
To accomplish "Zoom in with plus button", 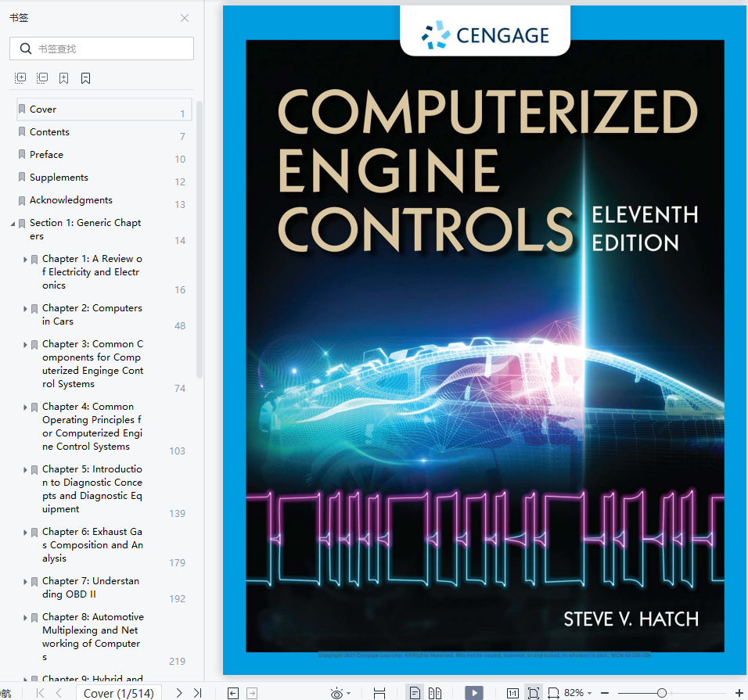I will tap(739, 693).
